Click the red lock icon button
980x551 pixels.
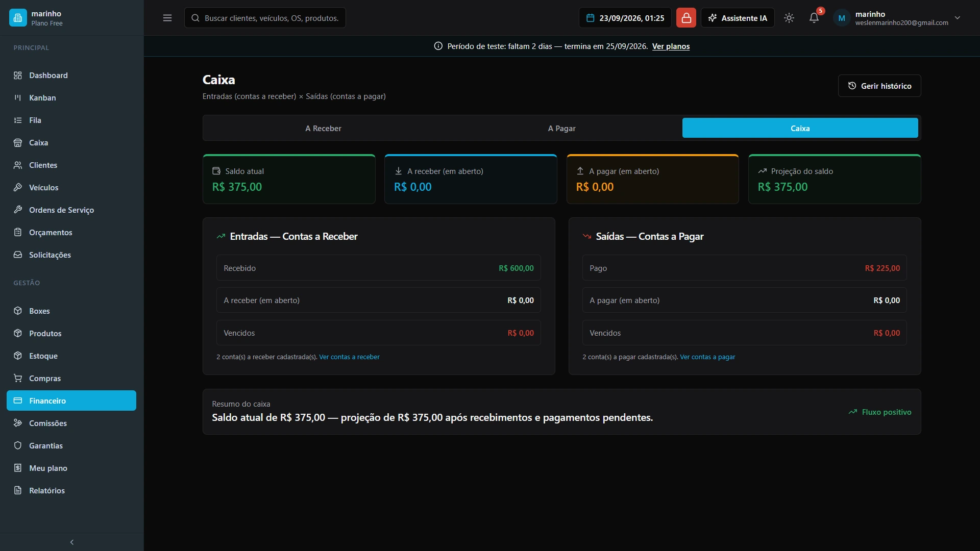(686, 18)
